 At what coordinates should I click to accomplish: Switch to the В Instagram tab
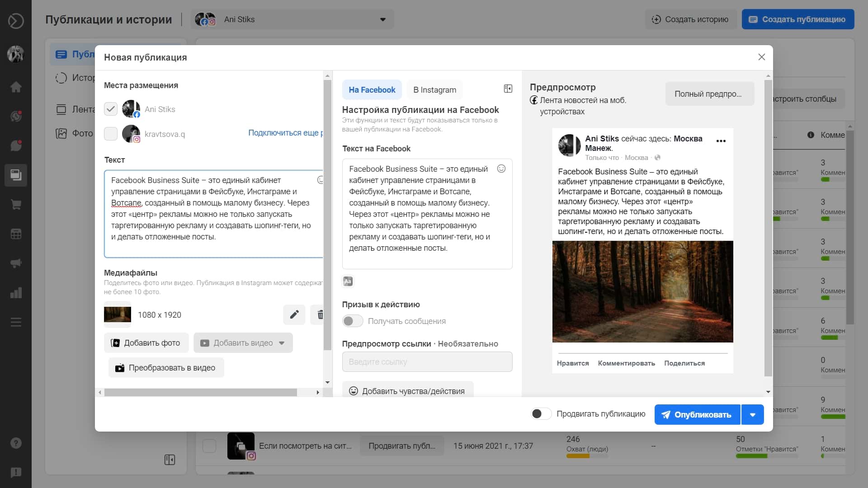click(434, 90)
